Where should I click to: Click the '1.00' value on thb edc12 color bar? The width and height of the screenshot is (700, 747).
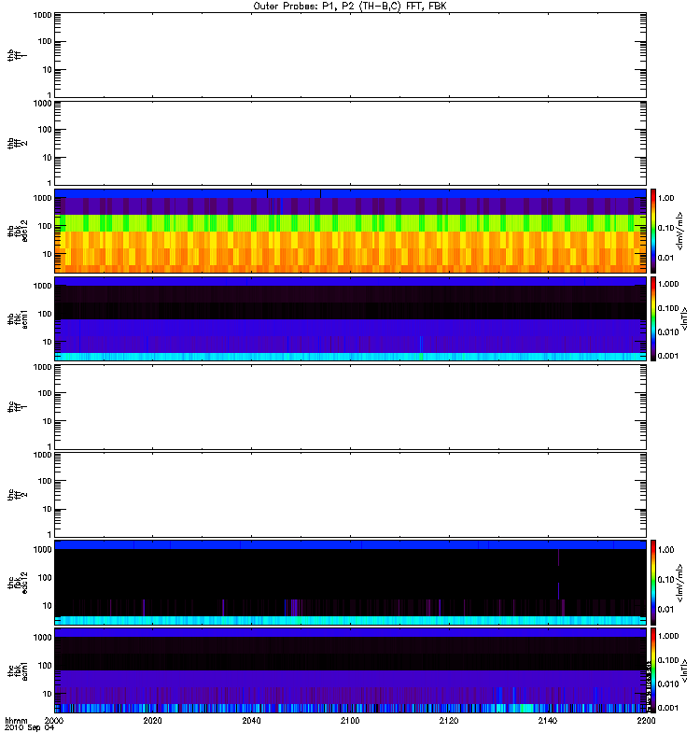665,198
